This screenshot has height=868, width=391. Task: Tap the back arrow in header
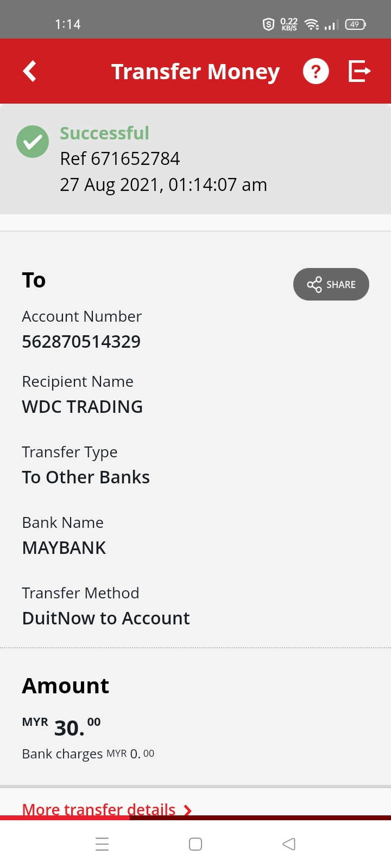click(x=30, y=71)
